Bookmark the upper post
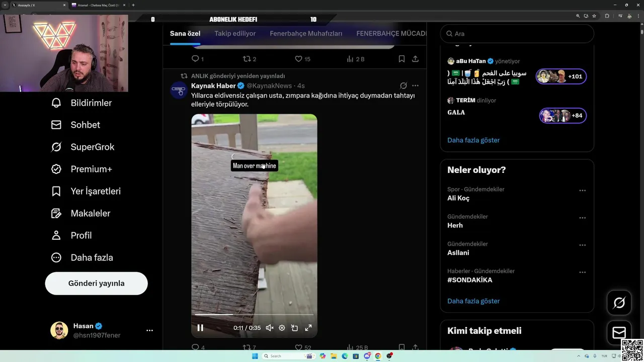 tap(401, 59)
